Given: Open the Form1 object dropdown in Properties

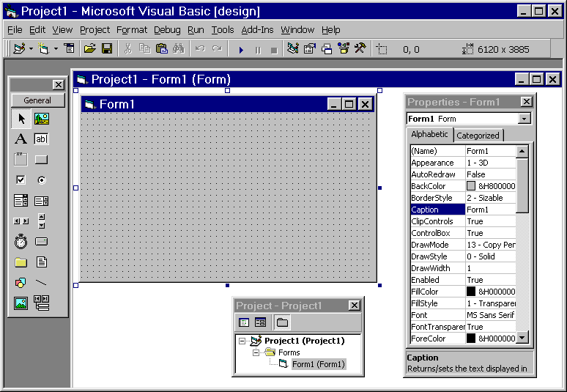Looking at the screenshot, I should pyautogui.click(x=524, y=119).
